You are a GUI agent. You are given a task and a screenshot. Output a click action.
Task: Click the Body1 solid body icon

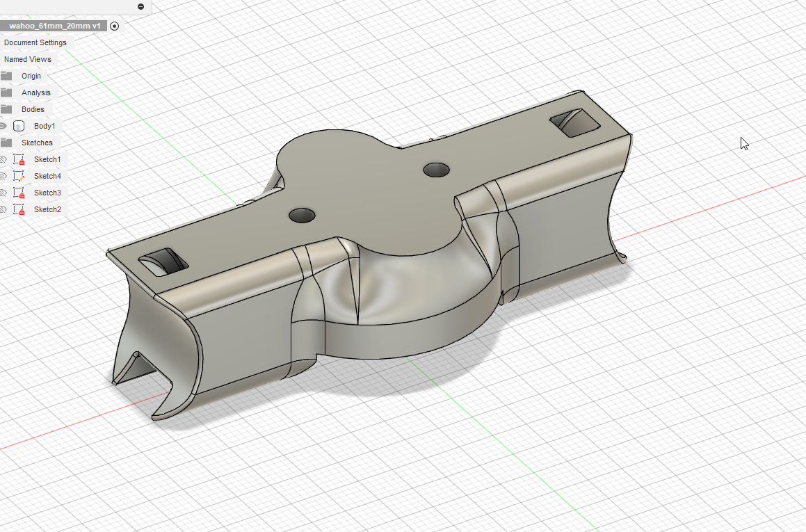(x=19, y=126)
